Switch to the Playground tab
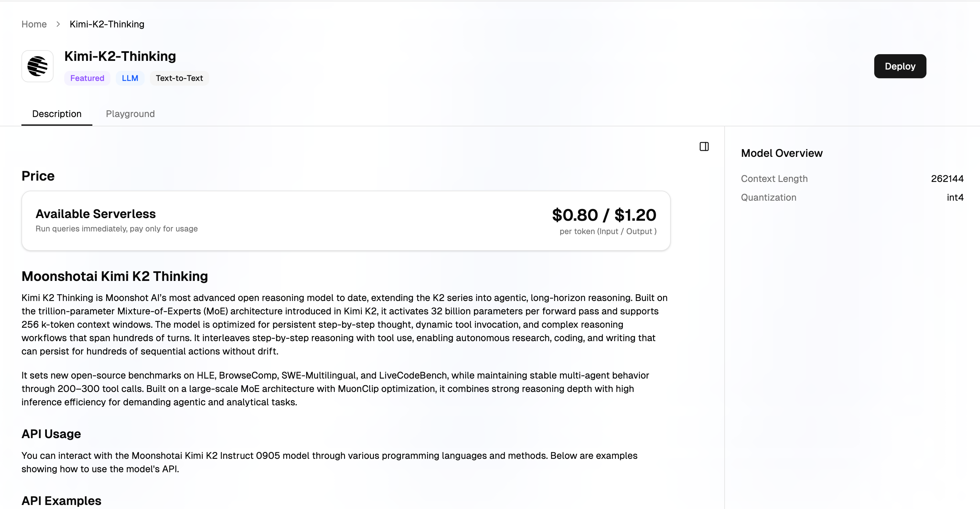Viewport: 980px width, 509px height. (x=130, y=114)
